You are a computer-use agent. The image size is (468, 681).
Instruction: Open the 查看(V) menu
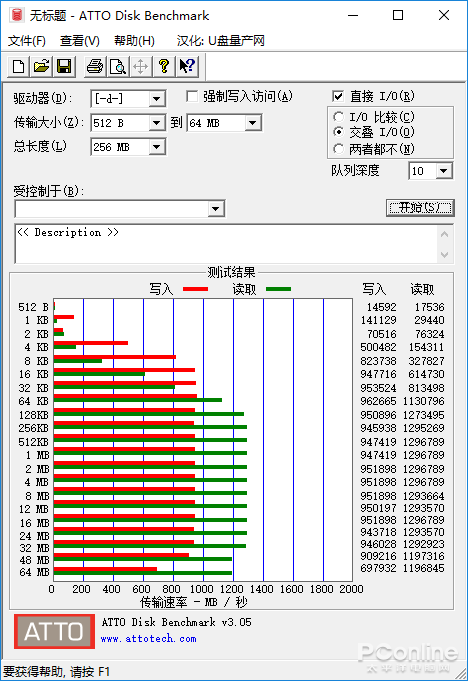(80, 41)
